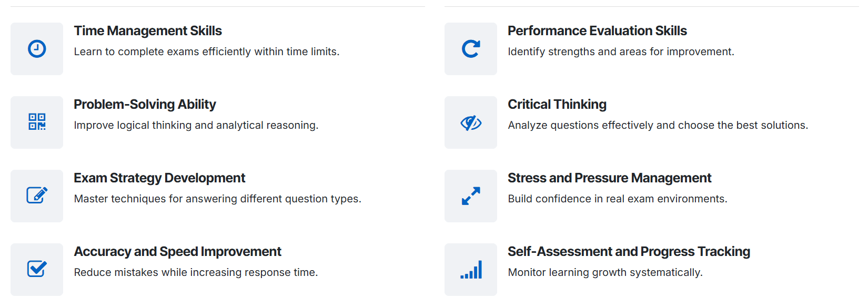Click the QR code icon for Problem-Solving
Screen dimensions: 868x308
pos(37,122)
